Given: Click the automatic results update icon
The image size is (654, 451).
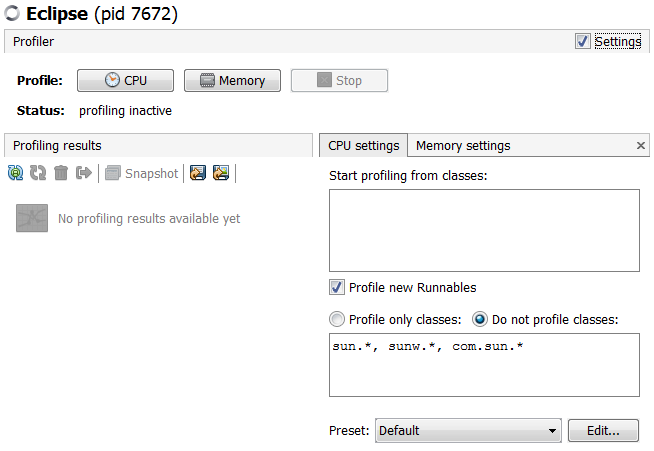Looking at the screenshot, I should (16, 173).
